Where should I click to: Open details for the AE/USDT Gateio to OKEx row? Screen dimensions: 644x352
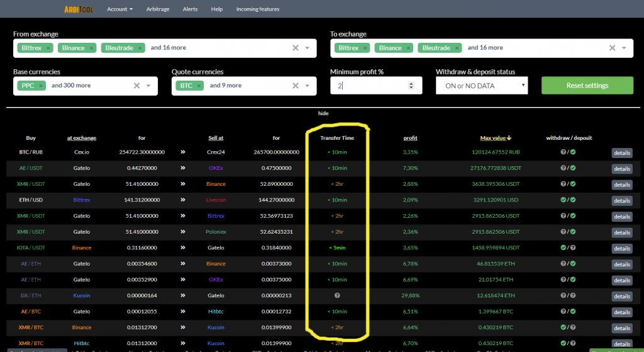(621, 169)
